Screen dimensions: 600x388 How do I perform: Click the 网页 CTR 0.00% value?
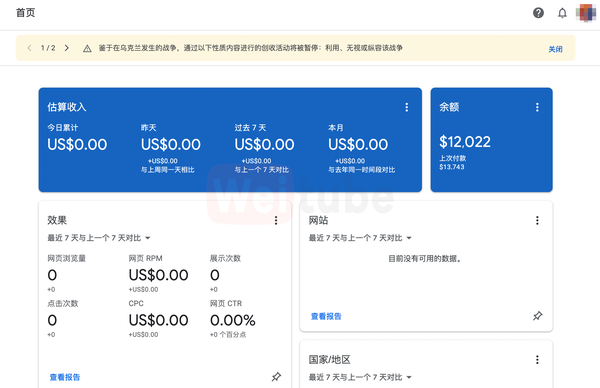233,320
